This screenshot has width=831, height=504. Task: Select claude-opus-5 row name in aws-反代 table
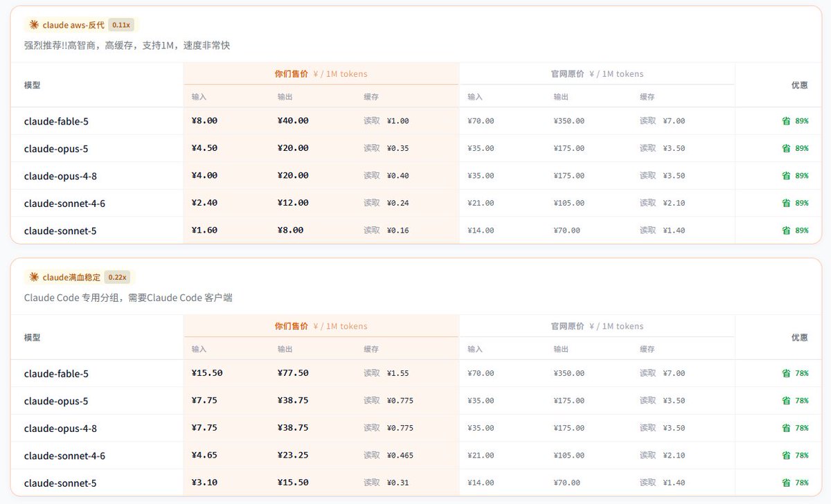click(x=56, y=149)
